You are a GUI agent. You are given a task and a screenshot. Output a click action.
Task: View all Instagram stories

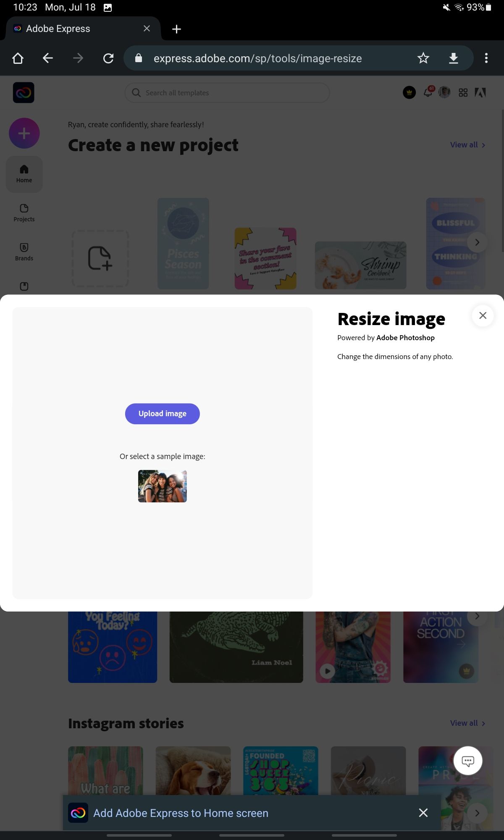(468, 723)
